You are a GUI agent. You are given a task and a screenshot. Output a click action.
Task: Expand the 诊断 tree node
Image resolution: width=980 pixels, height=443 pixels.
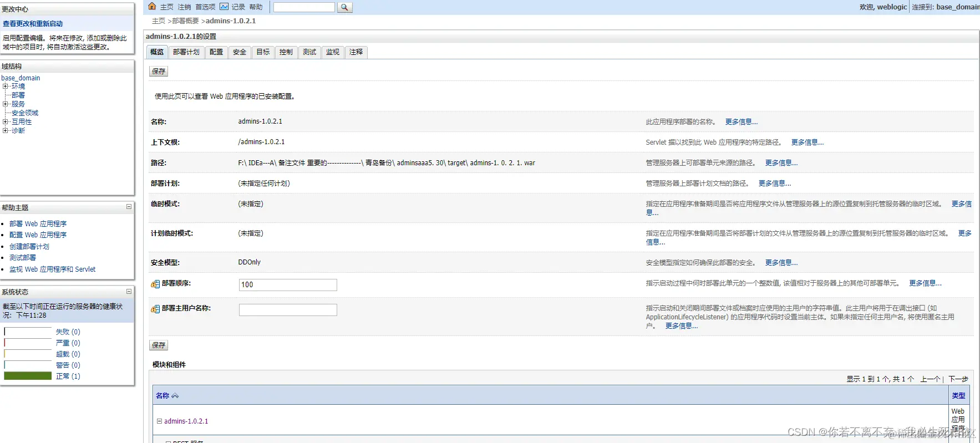(5, 131)
